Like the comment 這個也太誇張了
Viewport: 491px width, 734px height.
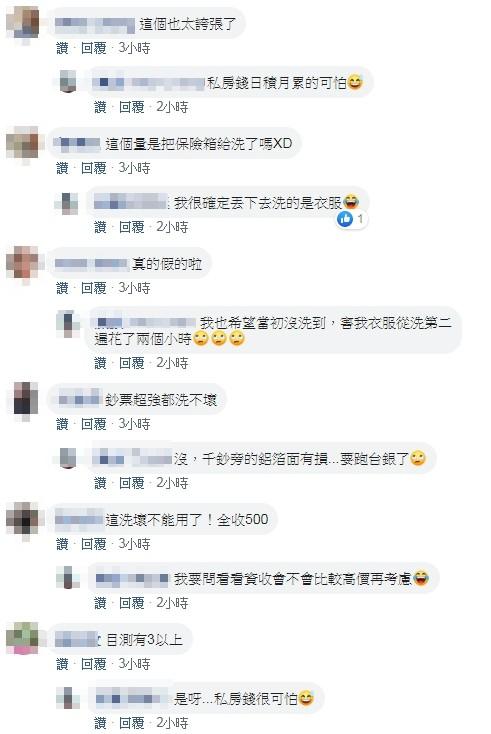(62, 48)
